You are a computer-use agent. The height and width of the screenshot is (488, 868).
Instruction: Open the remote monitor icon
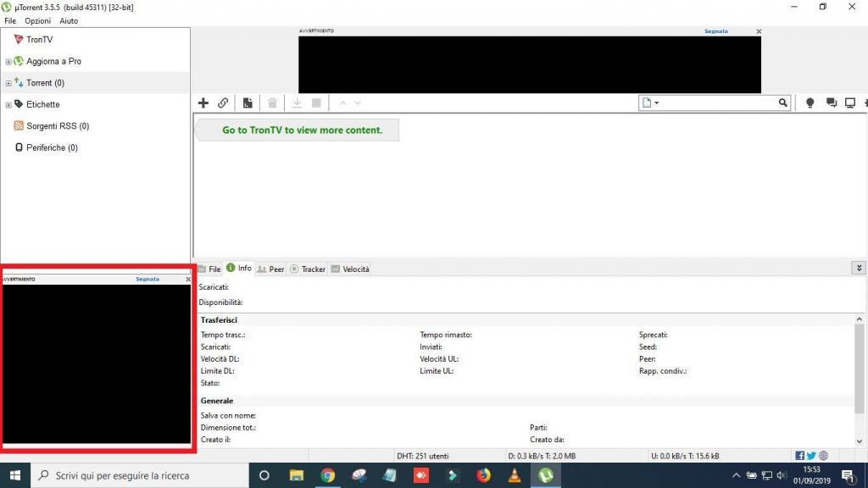point(850,103)
